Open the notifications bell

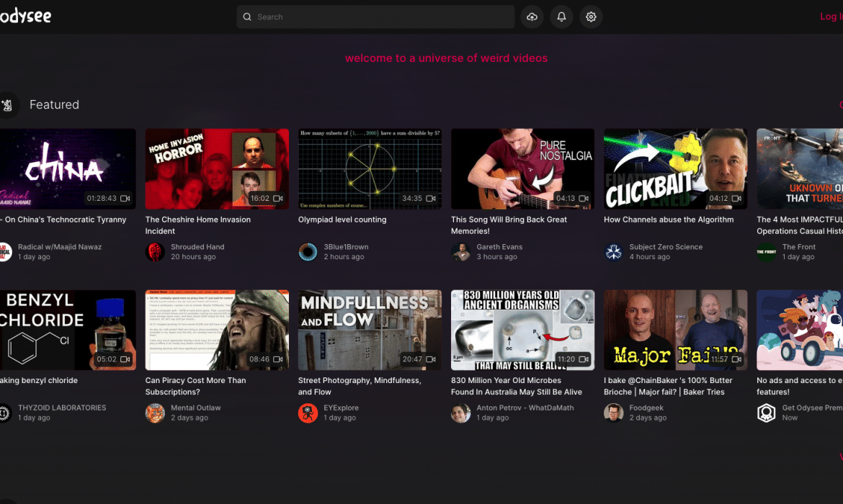tap(561, 17)
